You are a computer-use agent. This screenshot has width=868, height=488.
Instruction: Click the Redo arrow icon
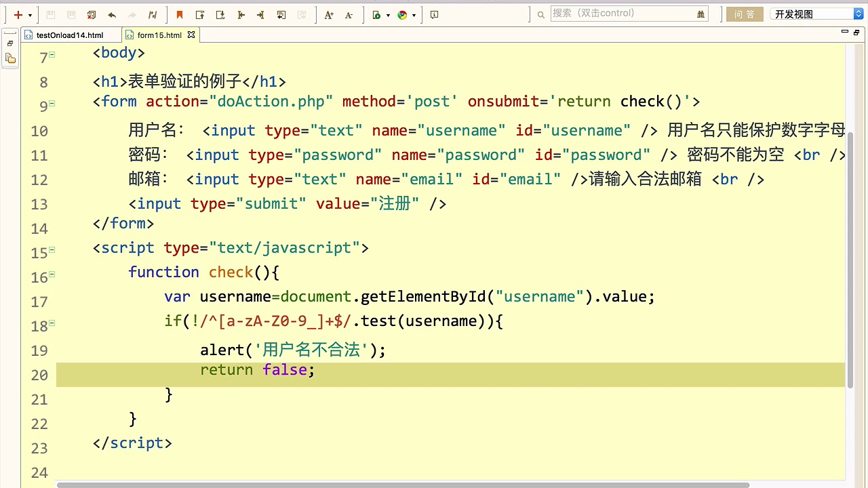(132, 15)
